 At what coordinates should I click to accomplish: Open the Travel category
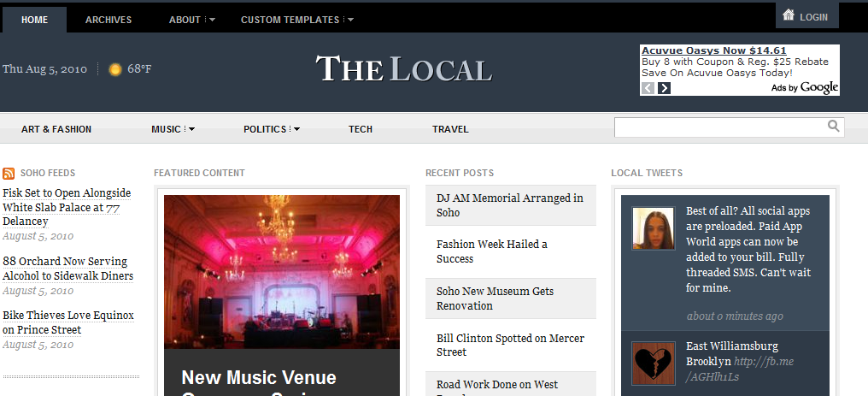(x=450, y=129)
